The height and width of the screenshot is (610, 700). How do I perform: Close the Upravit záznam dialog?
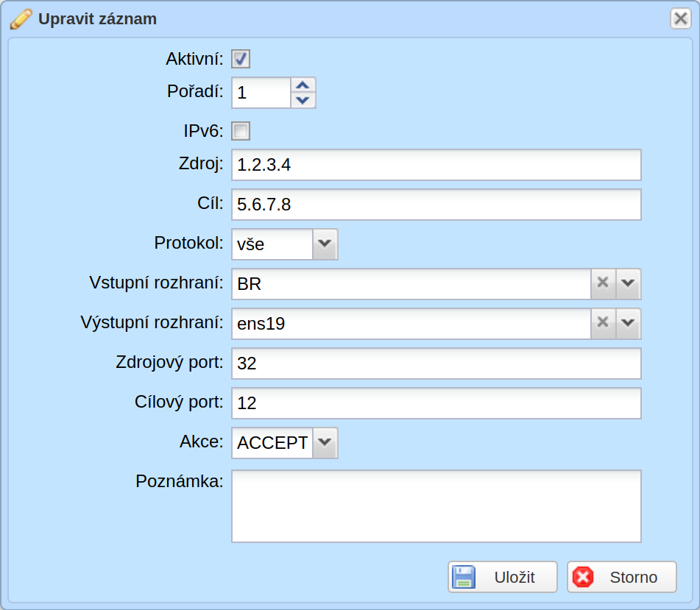[680, 18]
